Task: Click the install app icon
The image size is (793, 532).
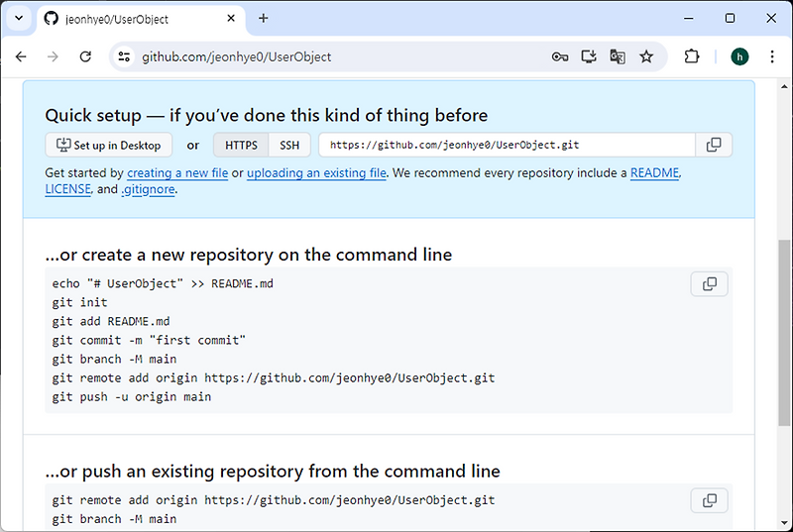Action: [589, 56]
